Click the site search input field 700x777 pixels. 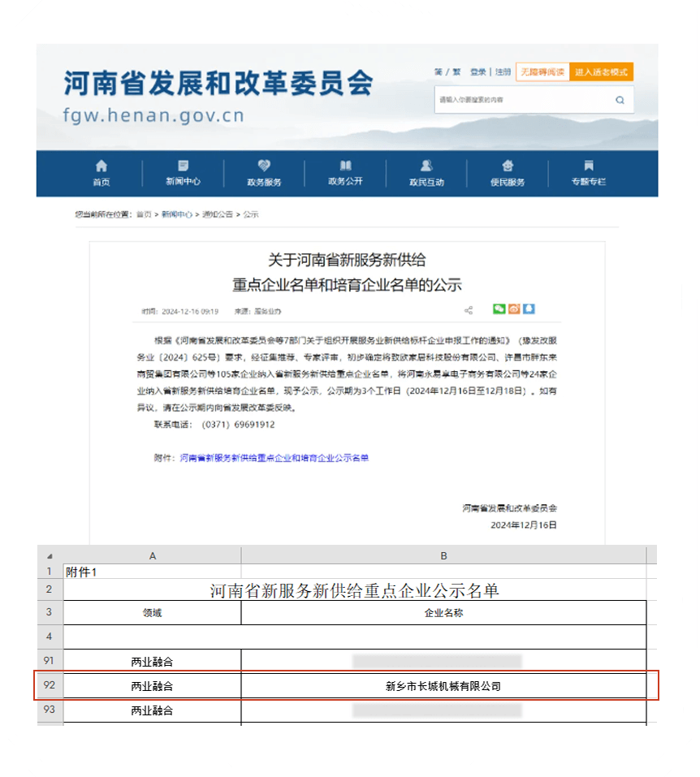pos(520,100)
